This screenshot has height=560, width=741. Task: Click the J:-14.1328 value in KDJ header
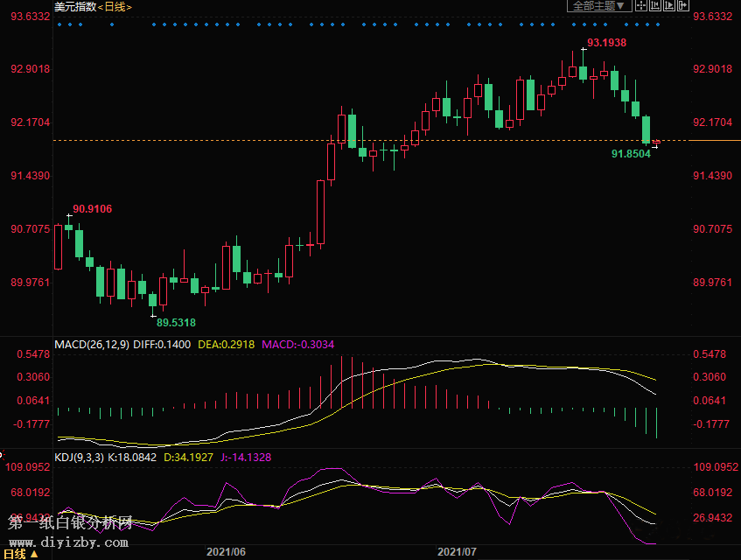coord(247,457)
